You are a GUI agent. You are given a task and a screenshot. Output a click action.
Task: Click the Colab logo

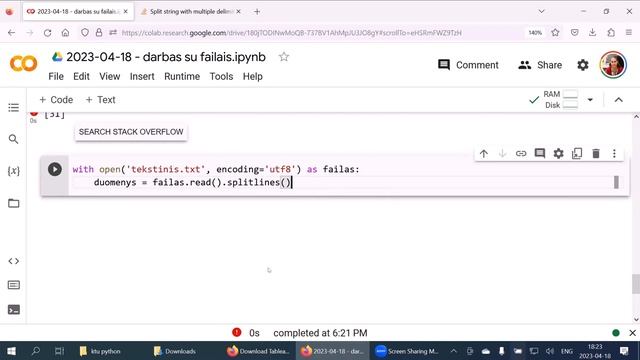point(23,64)
